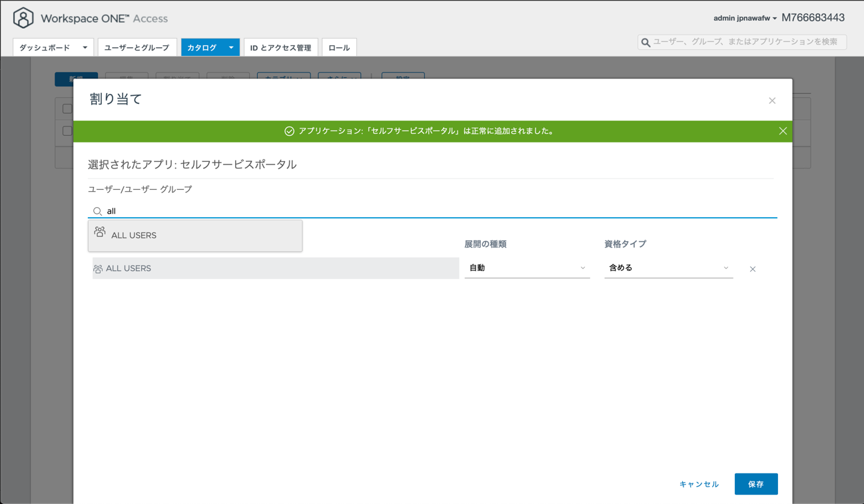Go to the ID とアクセス管理 tab

(x=280, y=48)
